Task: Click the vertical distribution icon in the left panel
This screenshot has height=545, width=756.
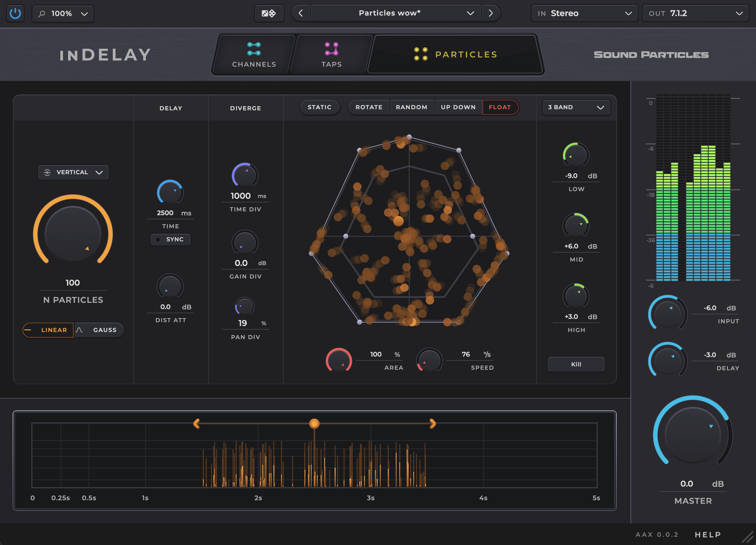Action: (x=47, y=172)
